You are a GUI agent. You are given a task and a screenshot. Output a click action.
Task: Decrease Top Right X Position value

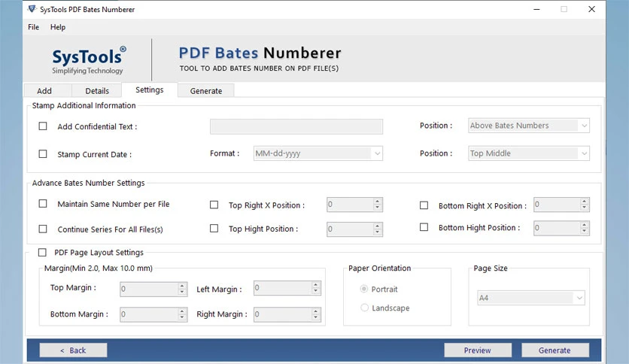coord(377,208)
